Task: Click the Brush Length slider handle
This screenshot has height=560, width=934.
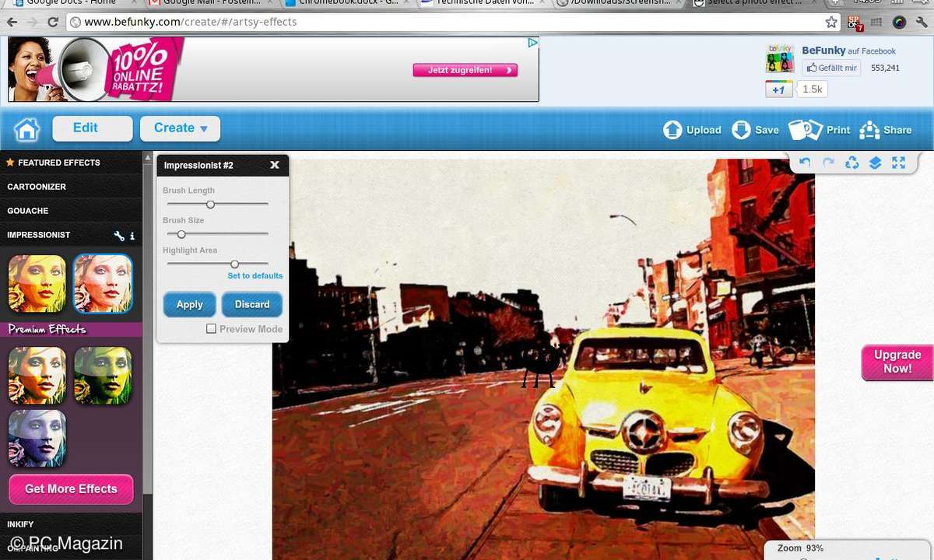Action: tap(210, 205)
